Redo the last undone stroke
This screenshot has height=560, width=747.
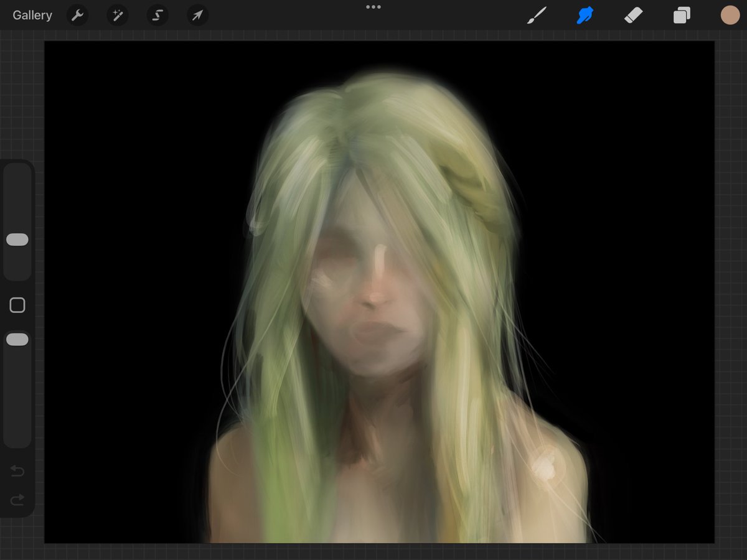[17, 499]
